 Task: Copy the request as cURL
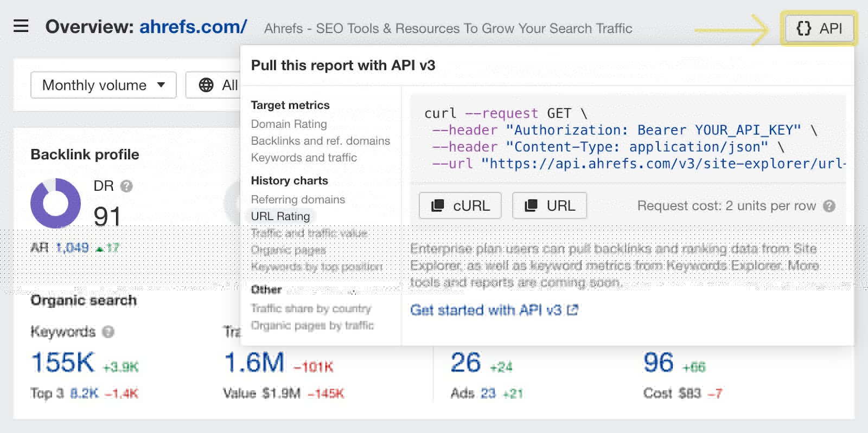(460, 205)
